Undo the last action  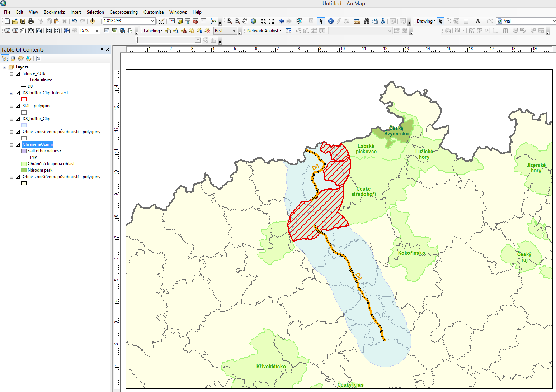74,21
